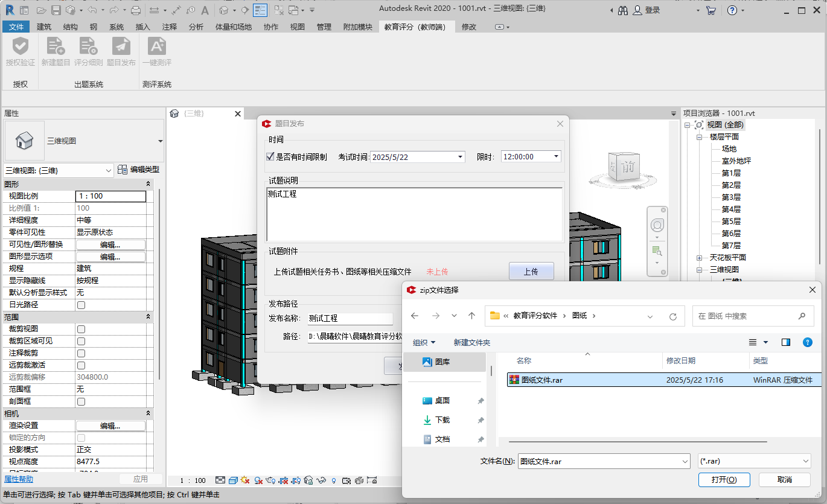Click the 一键测评 ribbon icon
This screenshot has height=504, width=827.
[x=156, y=46]
